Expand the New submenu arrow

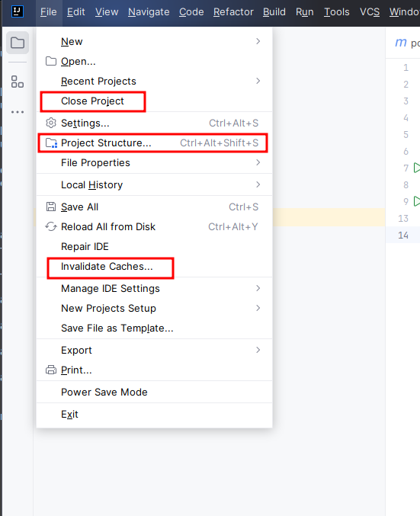[258, 41]
